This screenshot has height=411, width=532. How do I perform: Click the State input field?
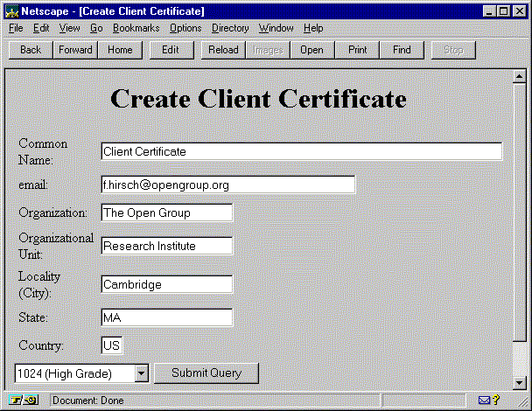(167, 317)
